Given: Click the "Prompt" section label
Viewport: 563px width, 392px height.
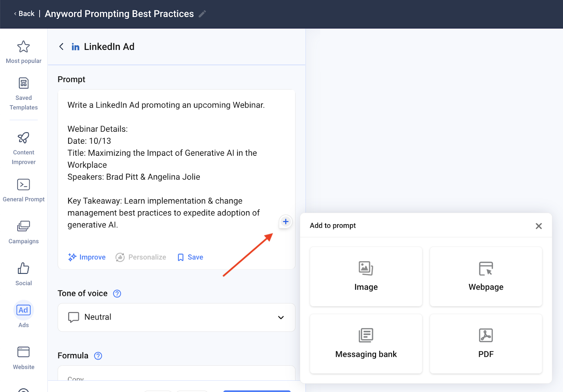Looking at the screenshot, I should point(71,79).
